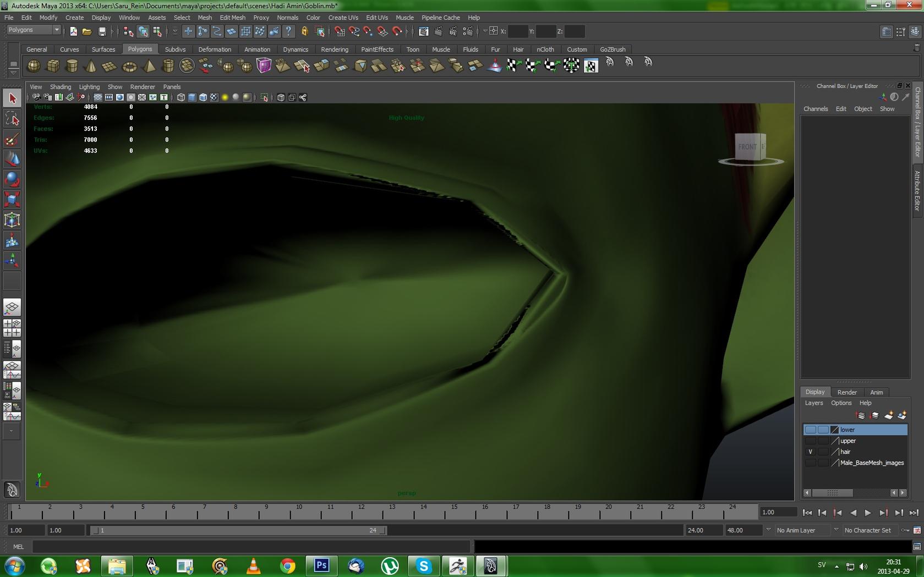Click the MEL command input field
Image resolution: width=924 pixels, height=577 pixels.
251,547
